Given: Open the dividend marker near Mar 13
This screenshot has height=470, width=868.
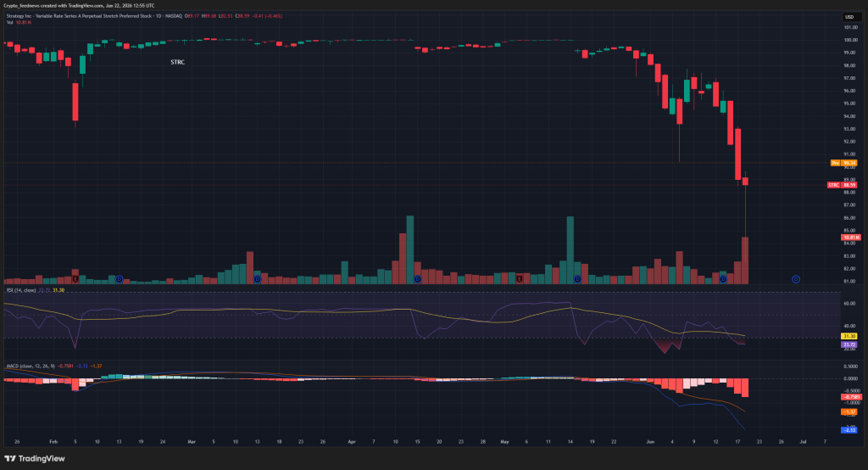Looking at the screenshot, I should coord(257,279).
